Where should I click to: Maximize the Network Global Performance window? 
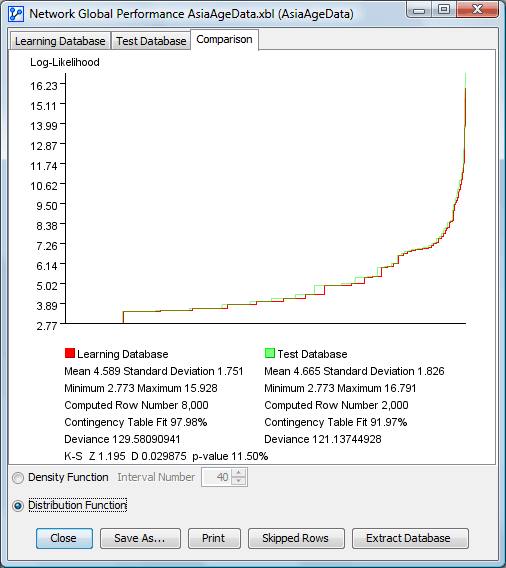click(444, 10)
